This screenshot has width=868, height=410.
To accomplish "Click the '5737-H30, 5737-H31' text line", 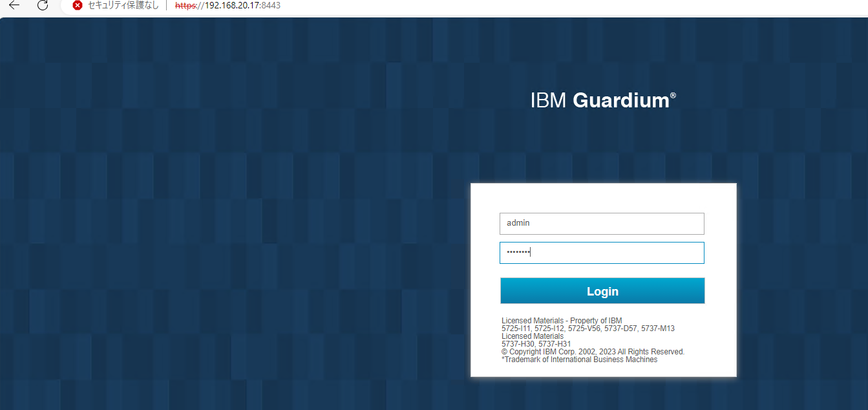I will coord(536,344).
